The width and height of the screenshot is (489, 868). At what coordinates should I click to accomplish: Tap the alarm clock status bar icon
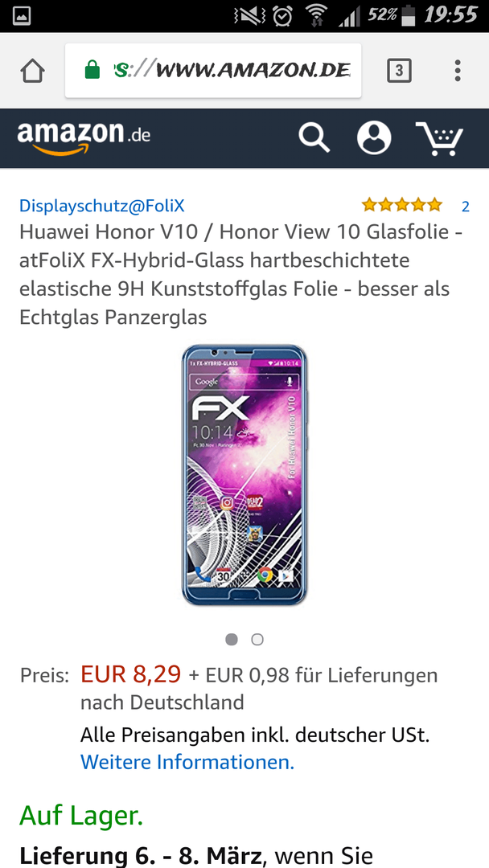click(x=283, y=15)
